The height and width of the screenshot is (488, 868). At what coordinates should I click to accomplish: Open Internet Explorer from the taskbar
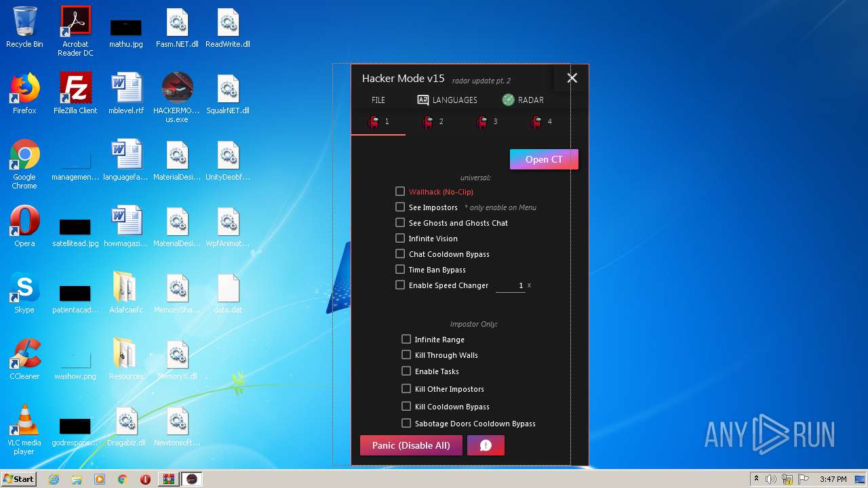coord(54,479)
